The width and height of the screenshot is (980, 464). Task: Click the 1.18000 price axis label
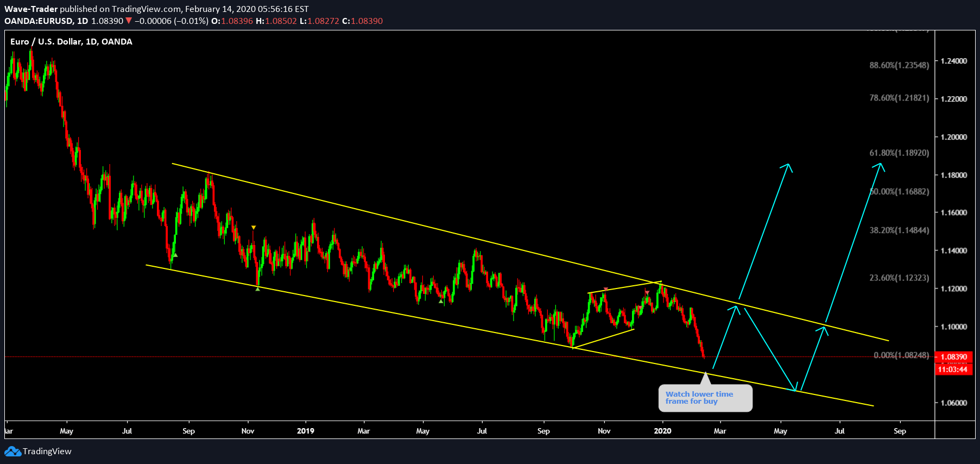click(953, 175)
